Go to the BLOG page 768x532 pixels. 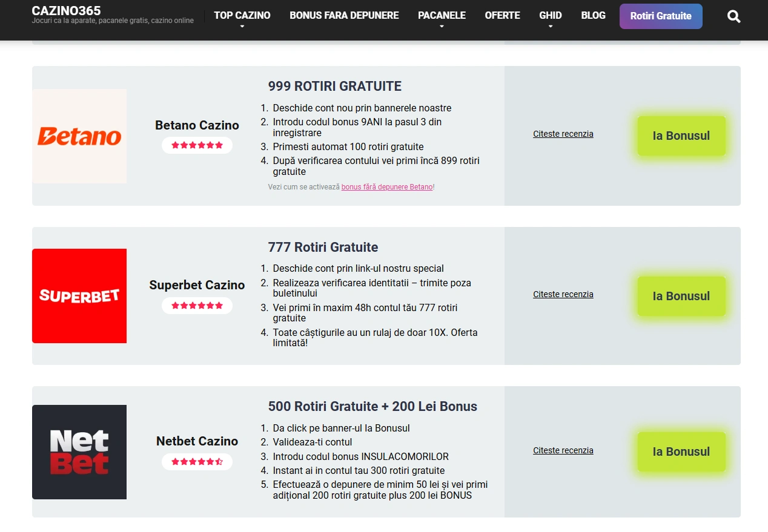click(593, 15)
